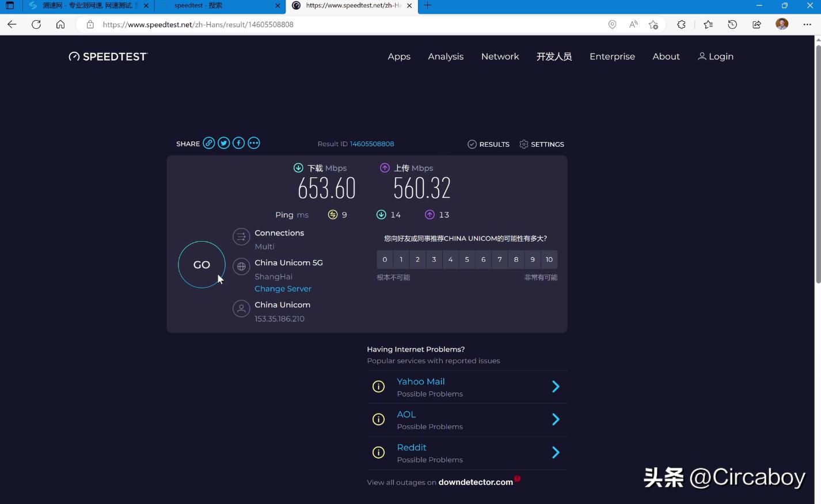Share result on Facebook
The image size is (821, 504).
click(239, 143)
